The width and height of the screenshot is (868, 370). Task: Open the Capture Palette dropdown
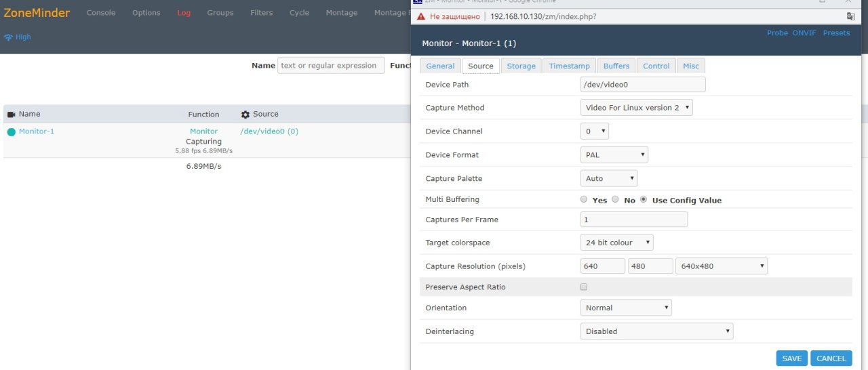tap(609, 179)
